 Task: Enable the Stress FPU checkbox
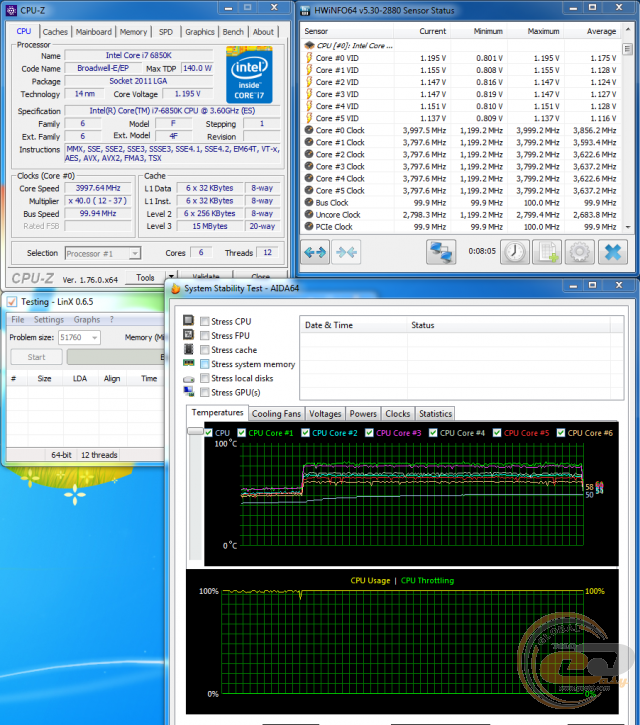(x=204, y=336)
